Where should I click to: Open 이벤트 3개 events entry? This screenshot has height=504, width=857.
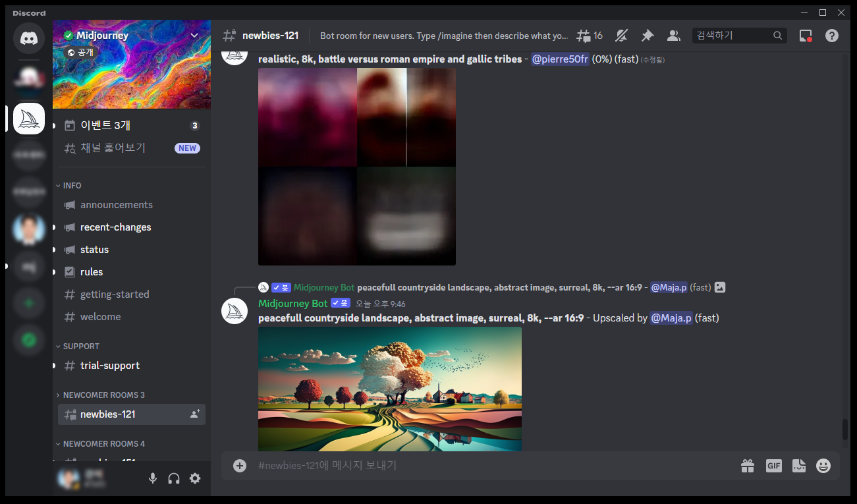(132, 126)
